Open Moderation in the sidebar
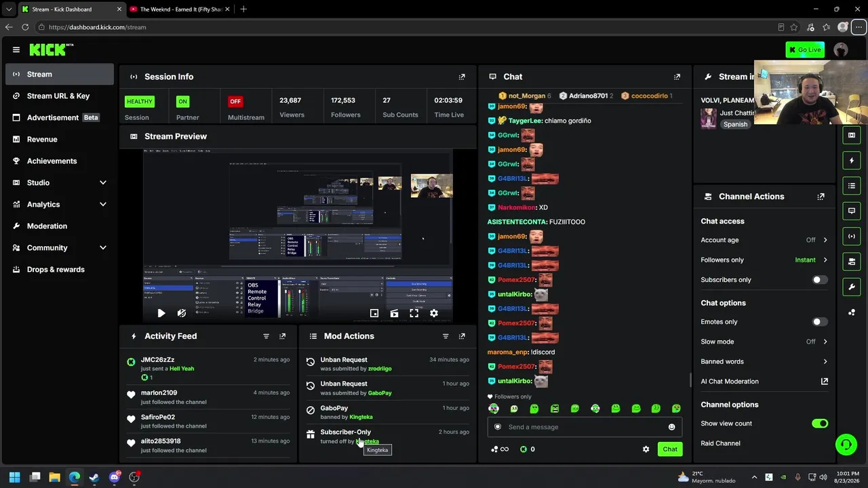The image size is (868, 488). (x=60, y=226)
